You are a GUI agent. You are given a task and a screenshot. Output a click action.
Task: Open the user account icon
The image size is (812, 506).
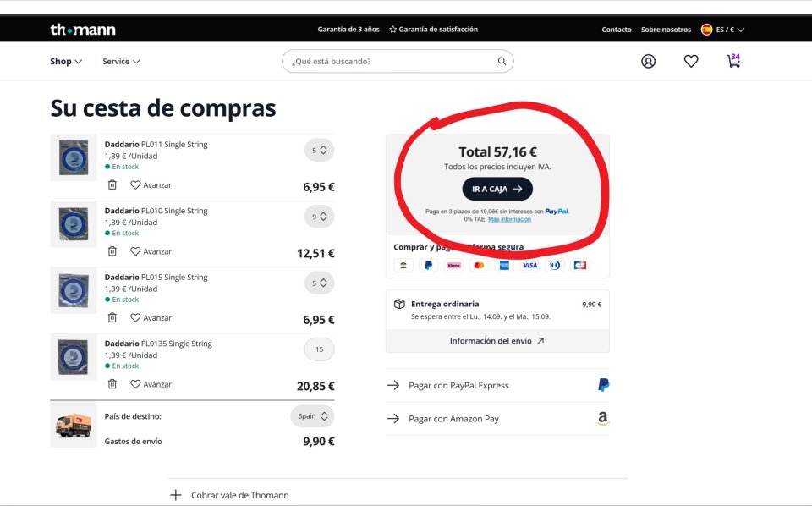649,61
